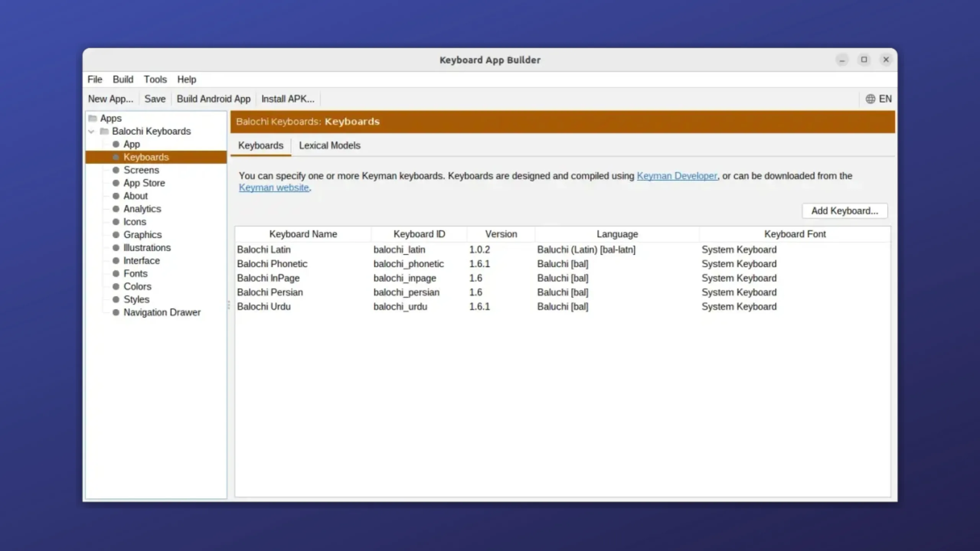Maximize the Keyboard App Builder window

tap(864, 60)
